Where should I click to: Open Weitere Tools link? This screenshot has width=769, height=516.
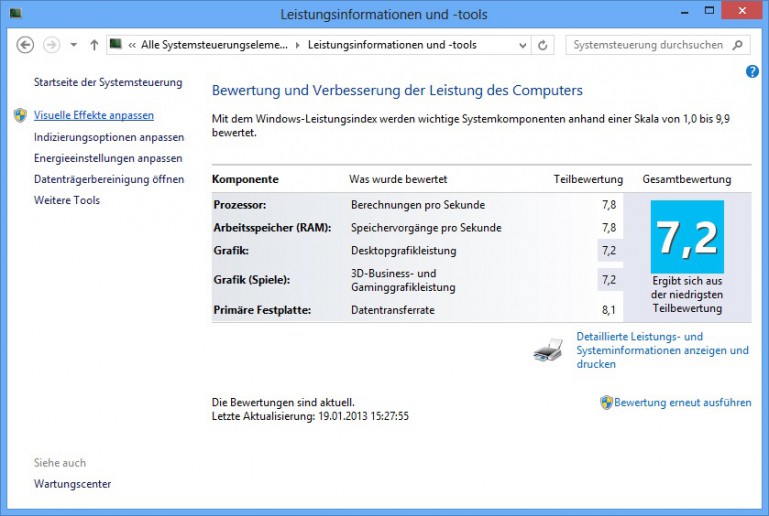click(67, 200)
